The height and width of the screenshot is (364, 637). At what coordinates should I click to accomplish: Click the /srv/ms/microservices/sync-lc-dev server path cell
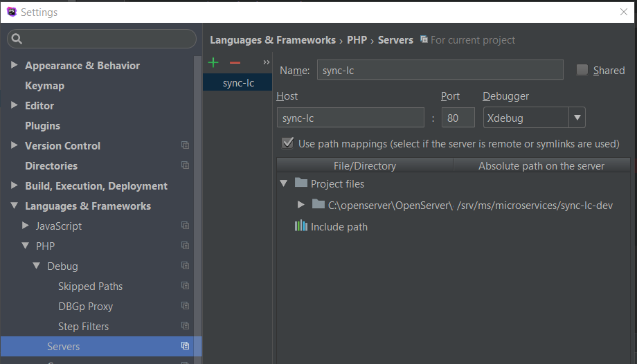[535, 206]
